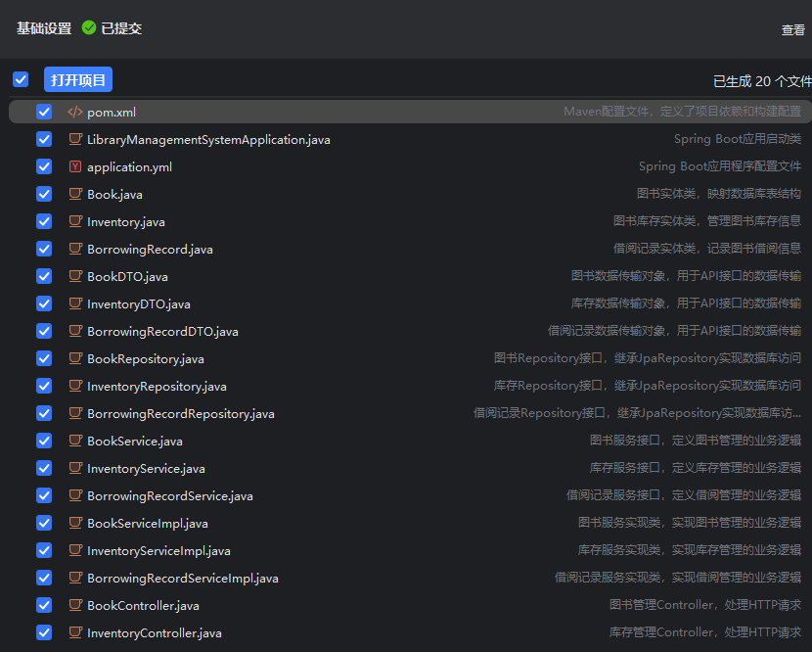Select BookServiceImpl.java in the list
This screenshot has width=812, height=652.
coord(147,523)
